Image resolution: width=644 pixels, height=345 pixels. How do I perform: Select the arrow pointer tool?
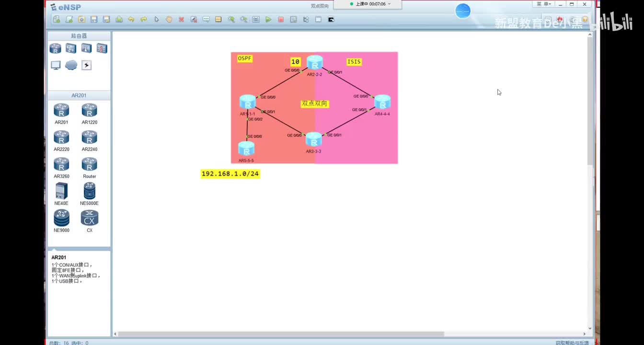pos(156,20)
